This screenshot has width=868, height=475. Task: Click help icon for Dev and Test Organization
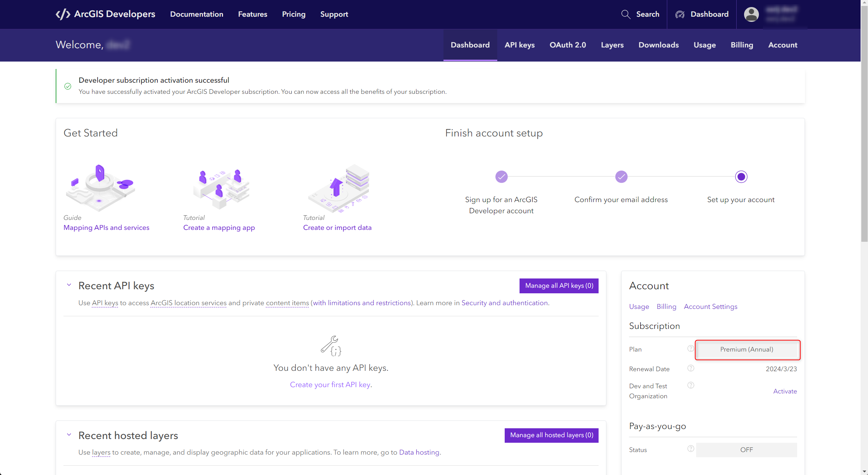coord(691,385)
